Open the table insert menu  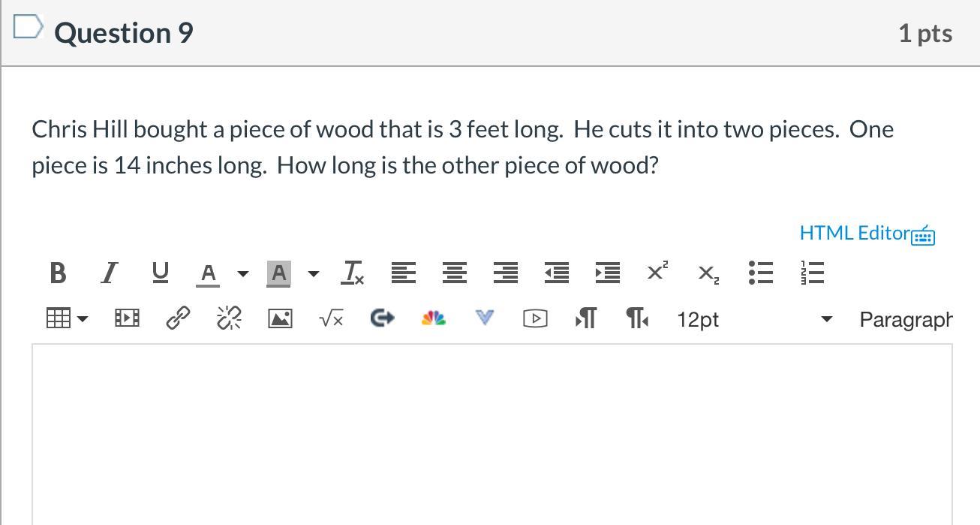[x=67, y=319]
